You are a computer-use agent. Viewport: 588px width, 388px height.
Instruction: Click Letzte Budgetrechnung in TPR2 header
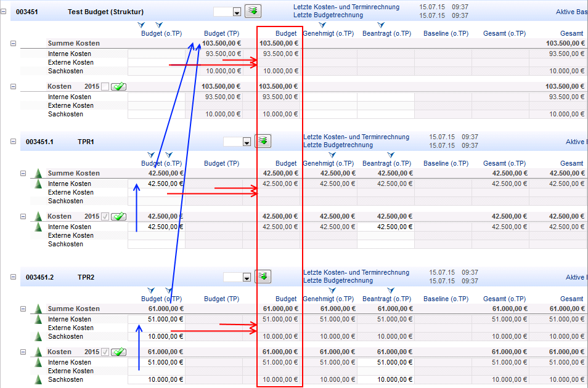(x=338, y=280)
